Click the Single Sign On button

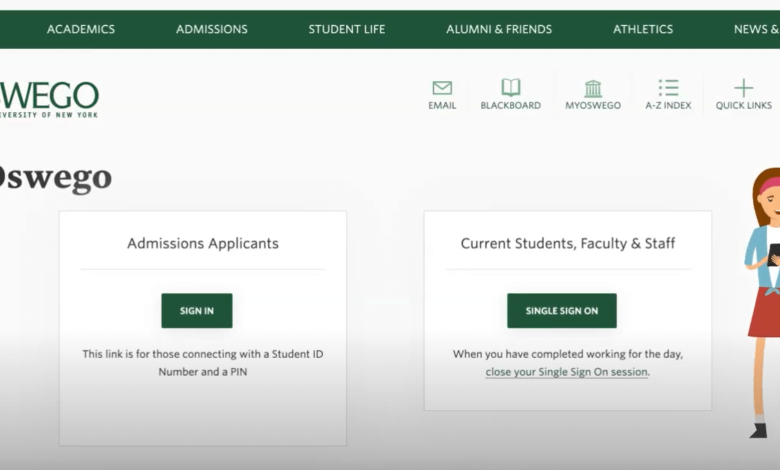[562, 311]
